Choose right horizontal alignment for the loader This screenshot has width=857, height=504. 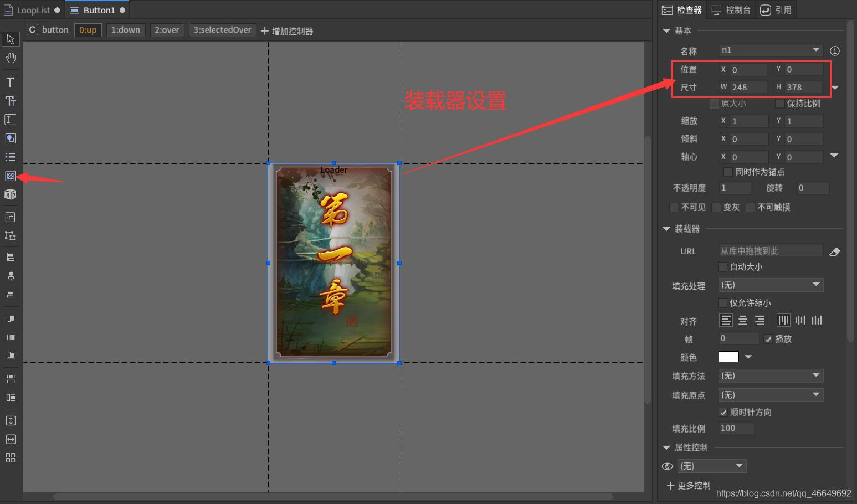point(760,320)
